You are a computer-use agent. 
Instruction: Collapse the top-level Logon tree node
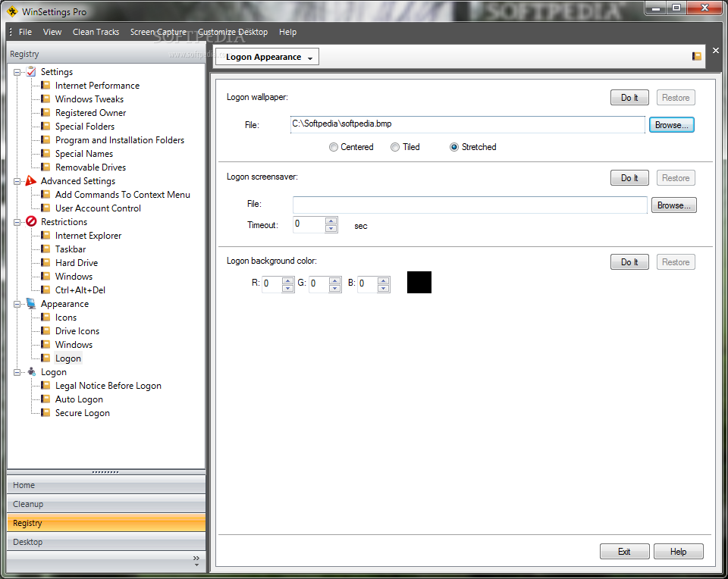(17, 373)
